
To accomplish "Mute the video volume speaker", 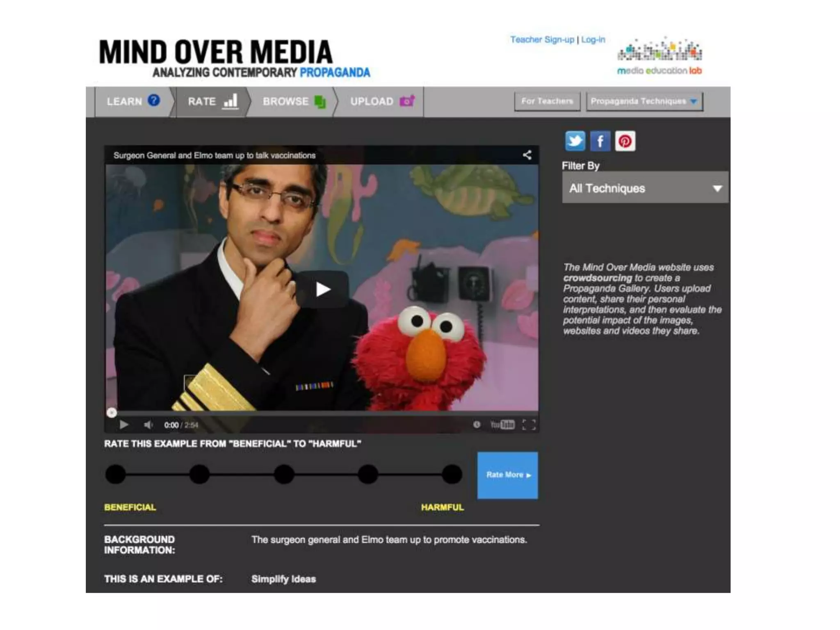I will [x=148, y=425].
